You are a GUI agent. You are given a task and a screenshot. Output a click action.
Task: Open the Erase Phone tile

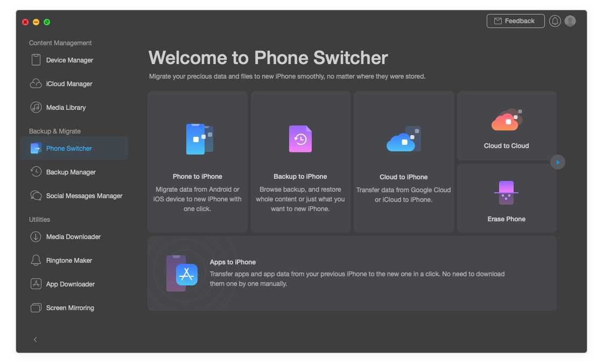pos(506,198)
